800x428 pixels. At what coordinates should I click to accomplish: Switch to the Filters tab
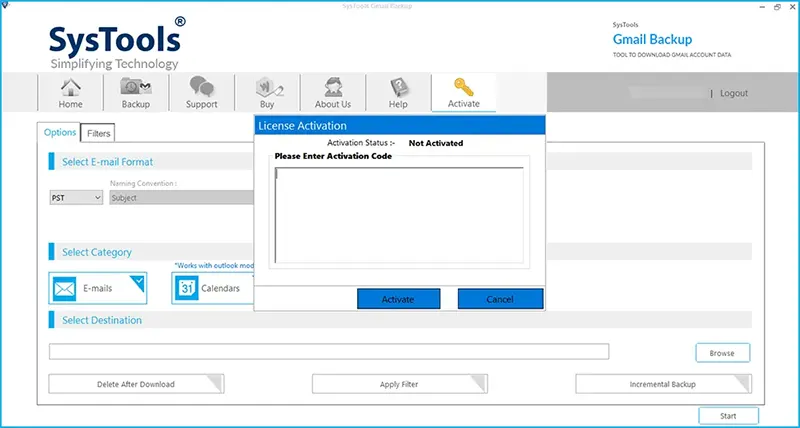[x=98, y=134]
